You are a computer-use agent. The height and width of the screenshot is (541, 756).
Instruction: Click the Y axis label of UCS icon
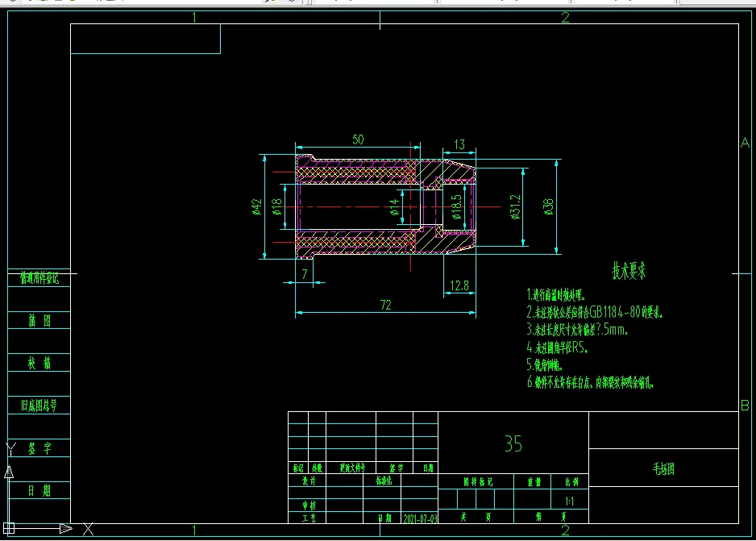point(10,449)
